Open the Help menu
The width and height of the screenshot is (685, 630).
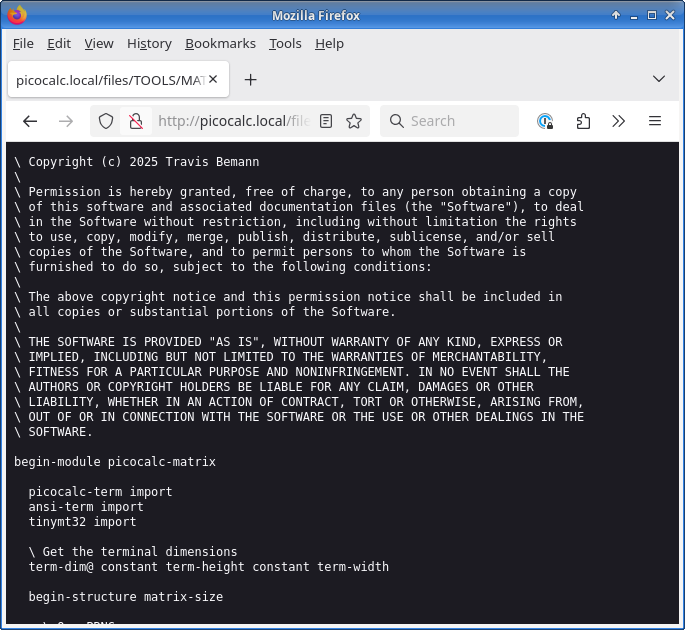pos(329,44)
